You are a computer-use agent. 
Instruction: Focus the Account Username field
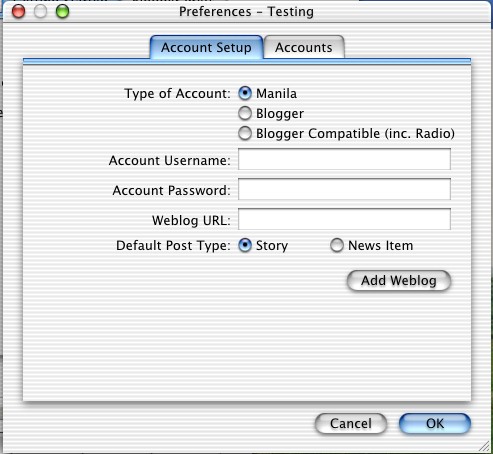344,159
